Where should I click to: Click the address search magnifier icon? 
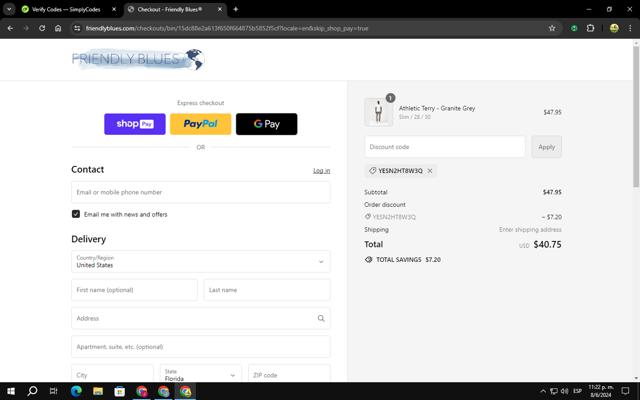pyautogui.click(x=321, y=318)
